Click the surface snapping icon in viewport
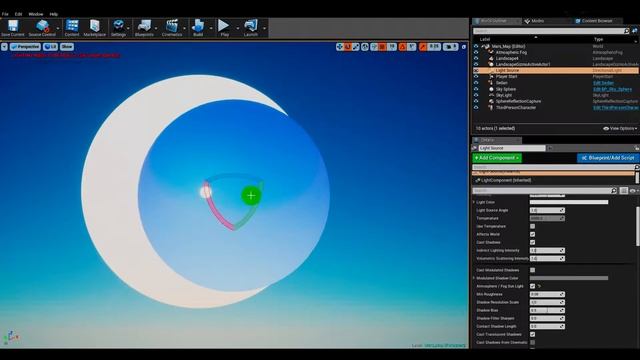The image size is (640, 360). coord(374,47)
